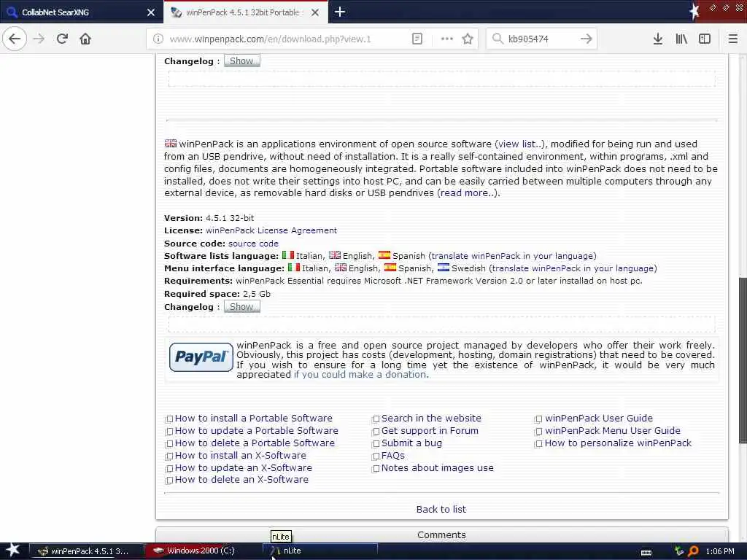Open the hamburger application menu

[733, 39]
